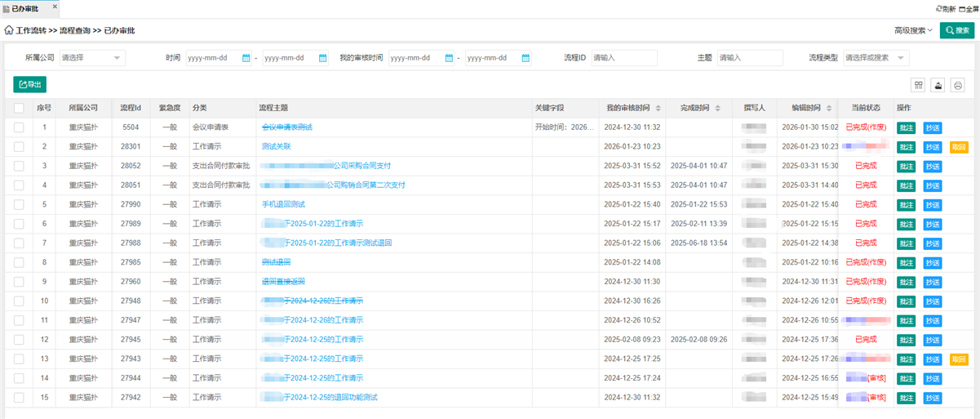Viewport: 980px width, 419px height.
Task: Check the box for row 1 (5504)
Action: [19, 127]
